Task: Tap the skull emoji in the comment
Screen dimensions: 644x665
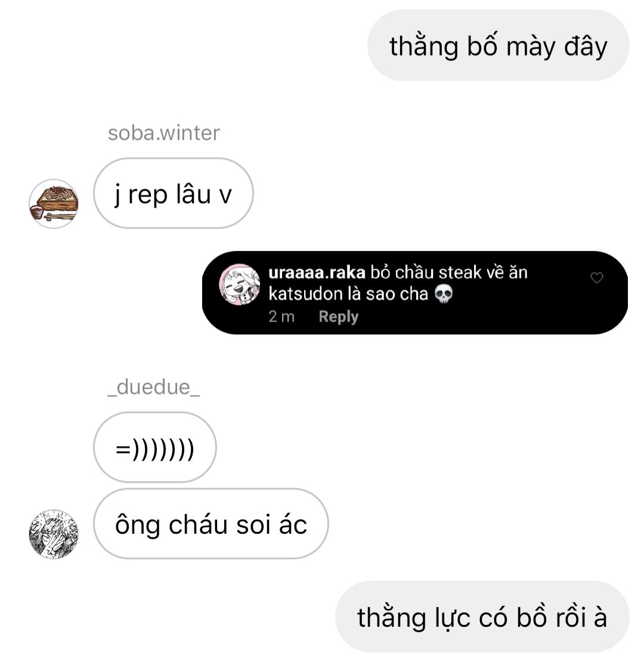Action: 444,293
